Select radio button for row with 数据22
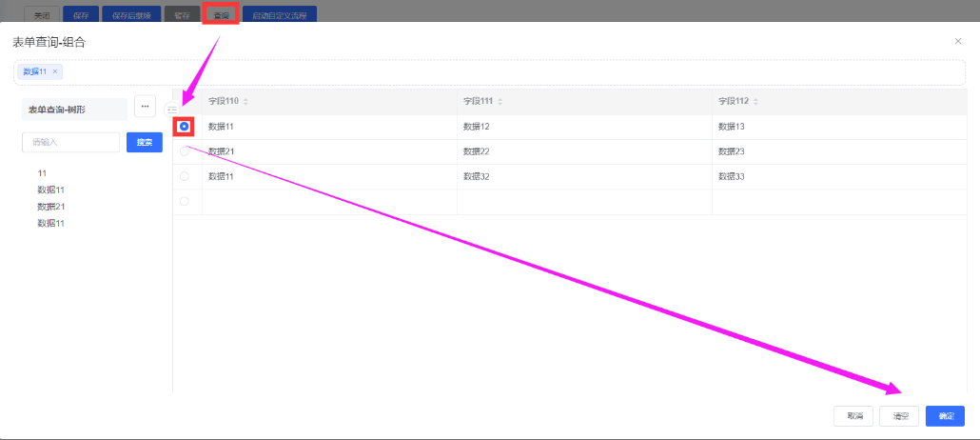Image resolution: width=980 pixels, height=440 pixels. pyautogui.click(x=184, y=151)
